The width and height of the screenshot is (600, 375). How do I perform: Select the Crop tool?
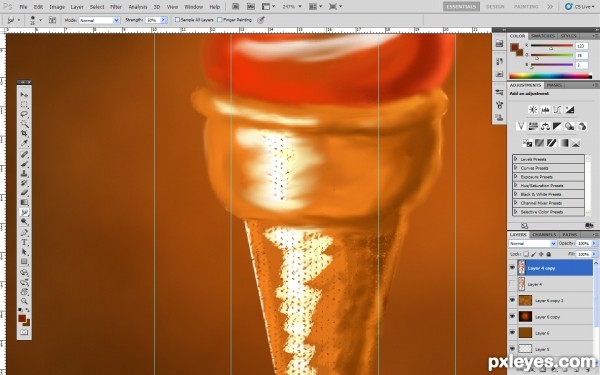click(24, 133)
